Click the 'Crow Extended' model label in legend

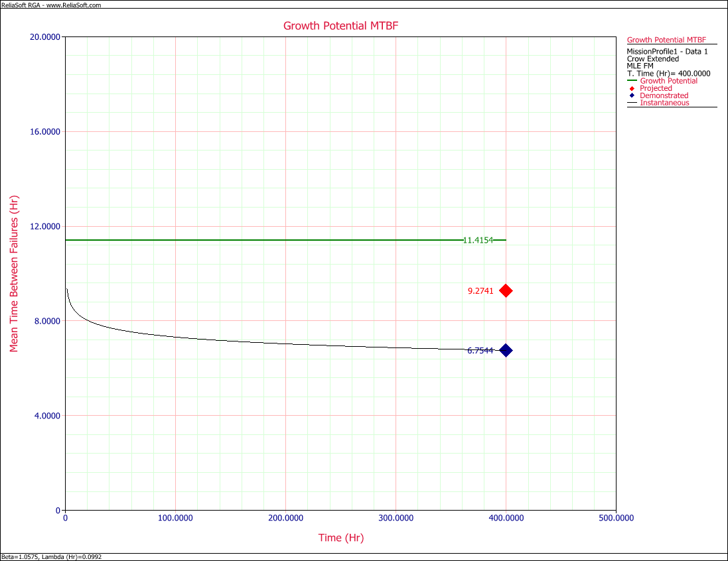(x=653, y=59)
